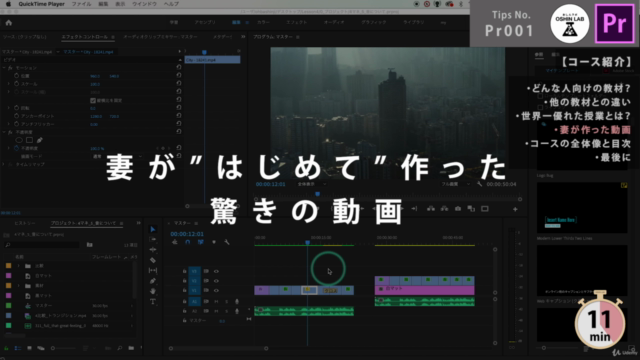Open Program monitor button editor plus
This screenshot has width=640, height=360.
tap(515, 209)
